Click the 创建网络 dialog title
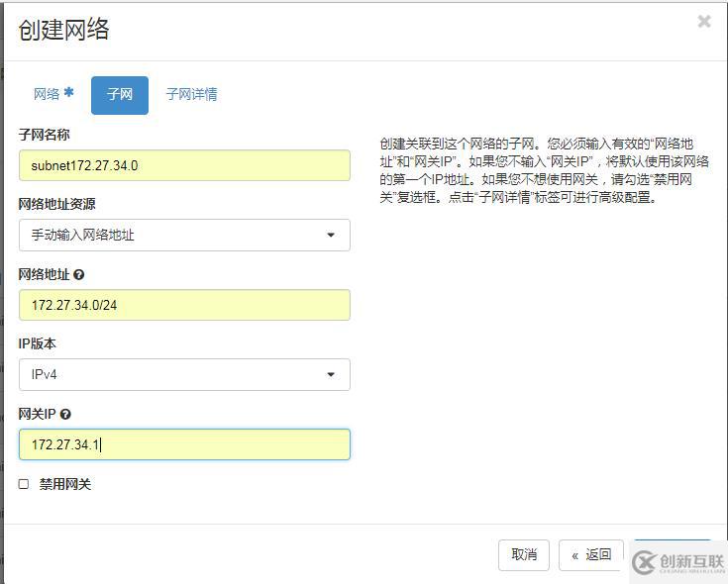This screenshot has width=728, height=584. [x=63, y=30]
